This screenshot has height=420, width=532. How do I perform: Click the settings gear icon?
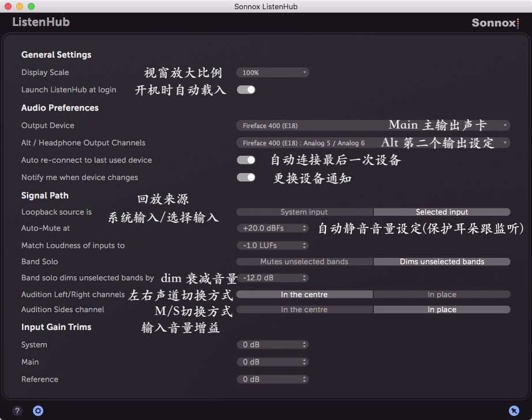pyautogui.click(x=38, y=411)
